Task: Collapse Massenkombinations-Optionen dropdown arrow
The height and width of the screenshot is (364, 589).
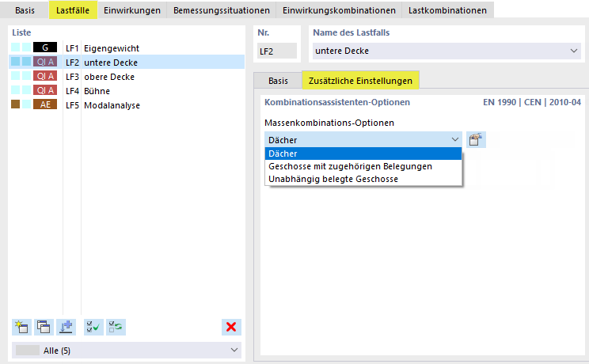Action: pyautogui.click(x=455, y=140)
